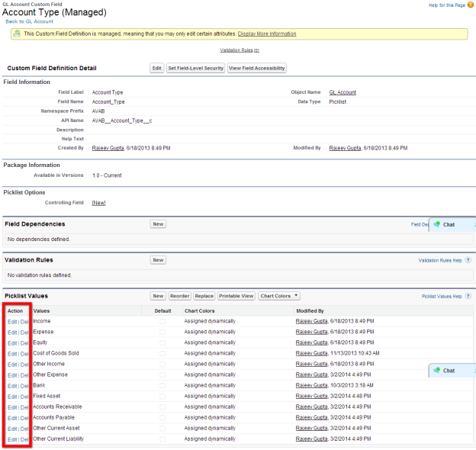Toggle Default checkbox for Income
Viewport: 476px width, 450px height.
click(162, 321)
